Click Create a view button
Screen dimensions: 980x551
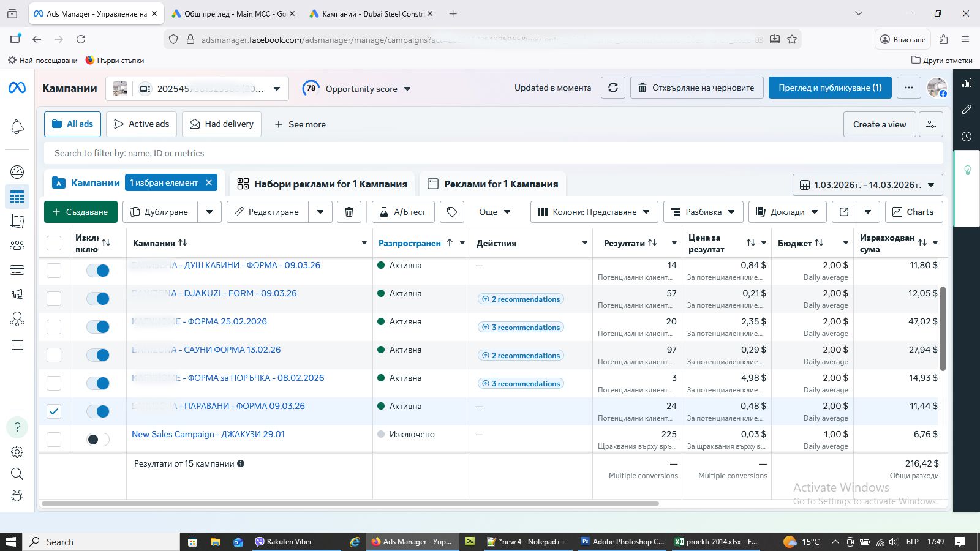[880, 124]
